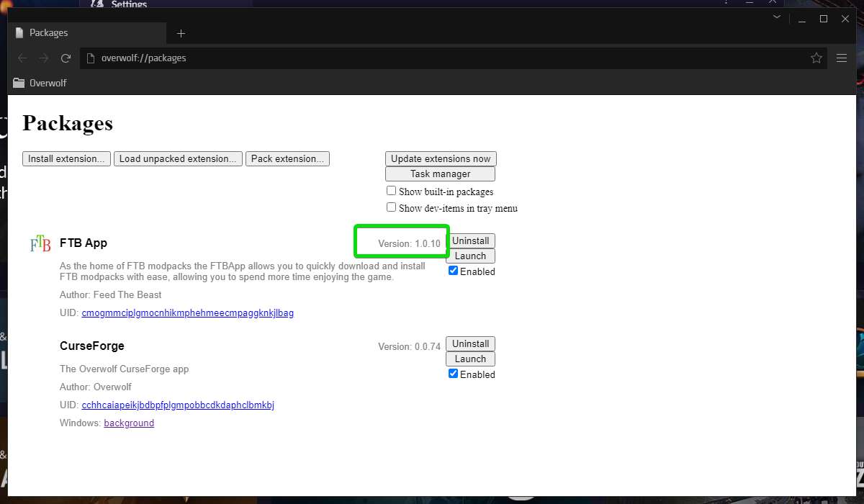The height and width of the screenshot is (504, 864).
Task: Open the Overwolf bookmarks folder
Action: click(x=40, y=82)
